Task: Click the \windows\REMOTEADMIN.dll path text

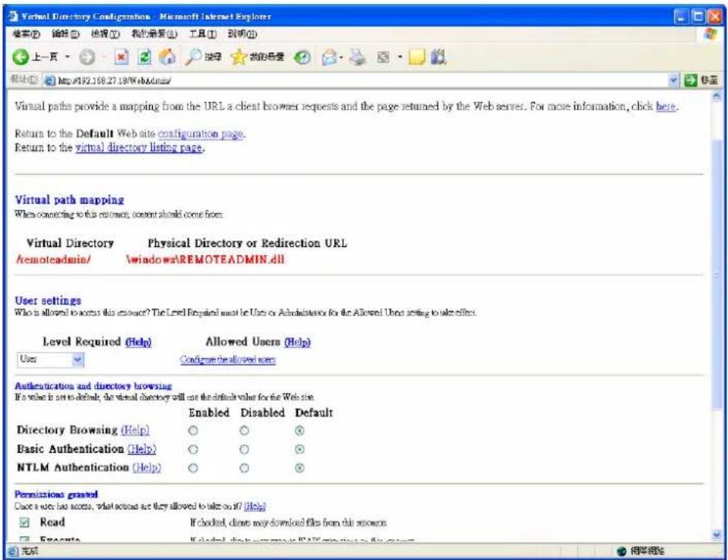Action: pyautogui.click(x=205, y=259)
